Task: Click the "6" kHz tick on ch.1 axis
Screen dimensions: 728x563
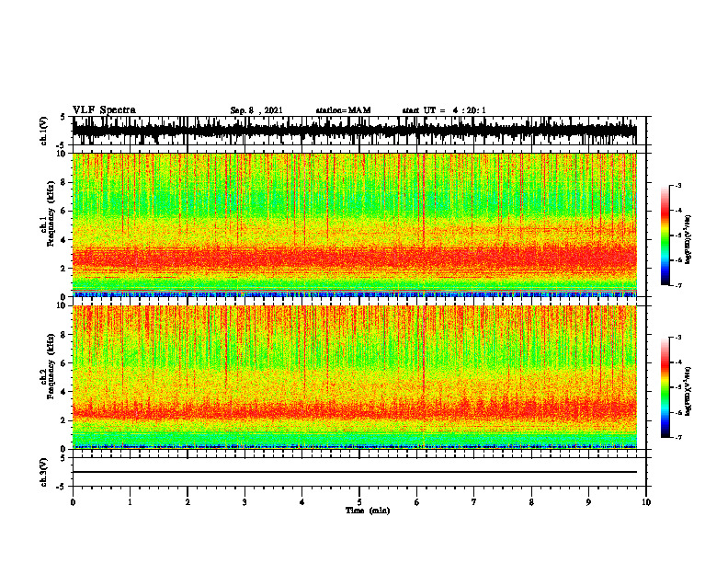Action: coord(63,212)
